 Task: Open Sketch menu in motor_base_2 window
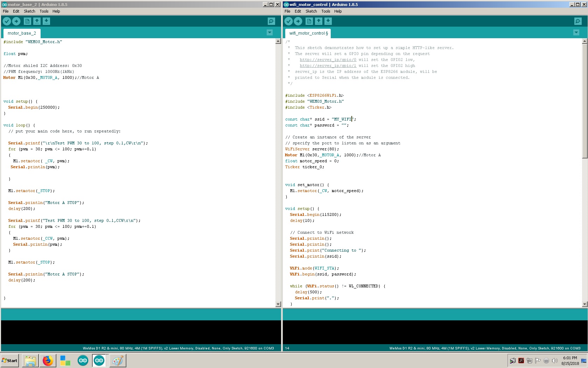[29, 11]
